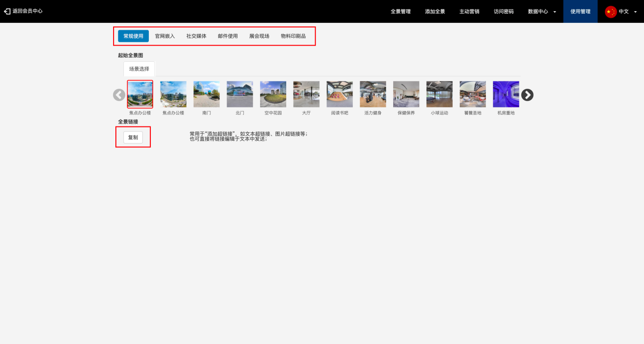Select the 邮件使用 tab
This screenshot has width=644, height=344.
coord(228,36)
